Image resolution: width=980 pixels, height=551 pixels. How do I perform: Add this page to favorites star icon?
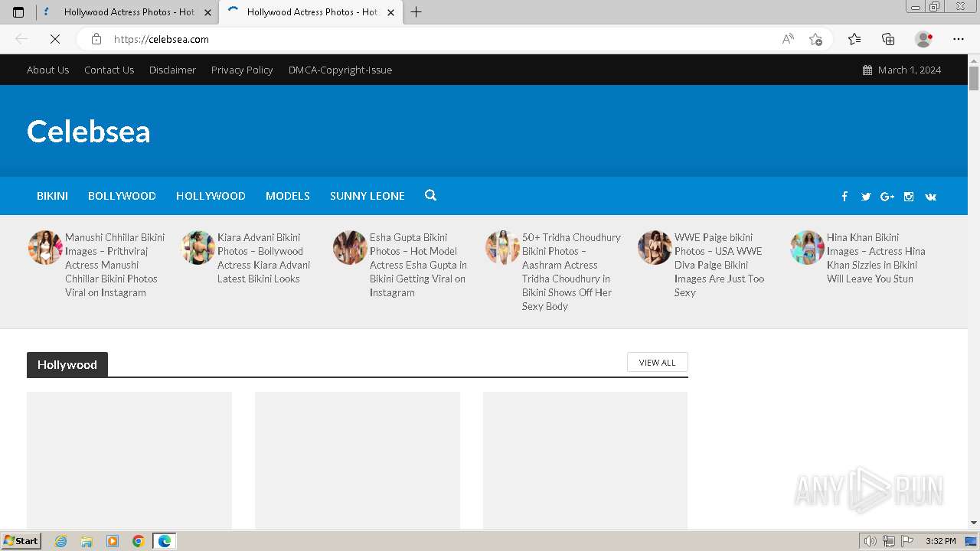click(x=815, y=39)
